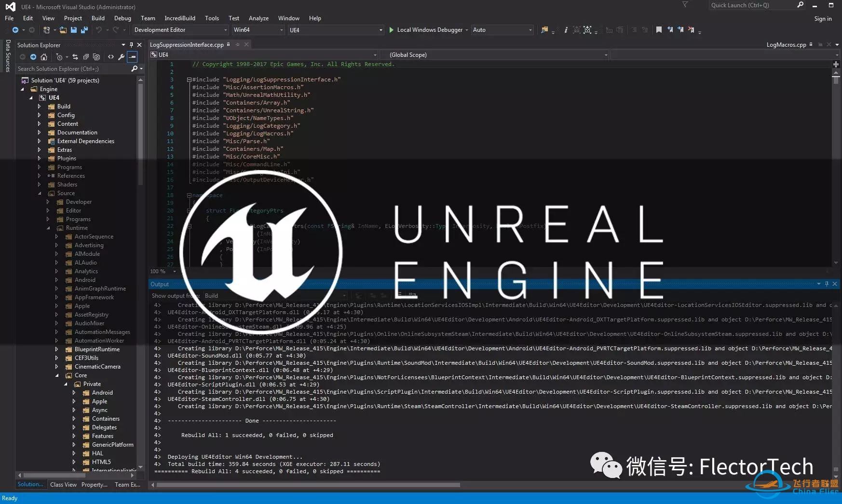Open the Global Scope navigation dropdown
This screenshot has width=842, height=504.
[x=495, y=55]
